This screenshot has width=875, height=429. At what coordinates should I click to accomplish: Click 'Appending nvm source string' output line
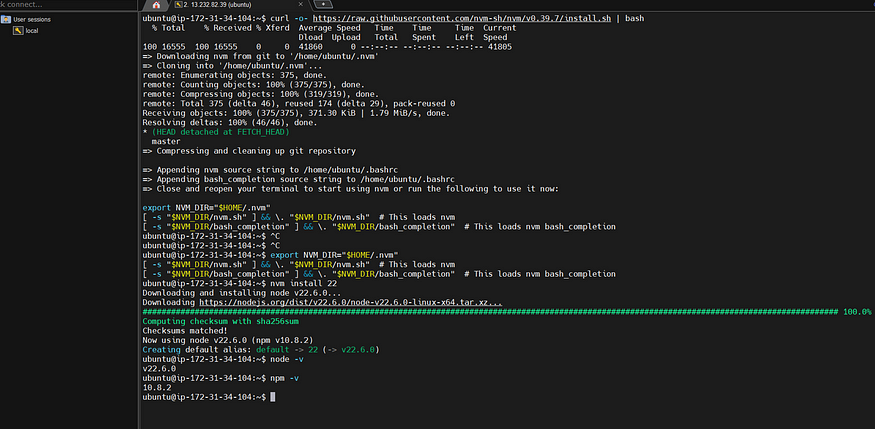(x=270, y=170)
